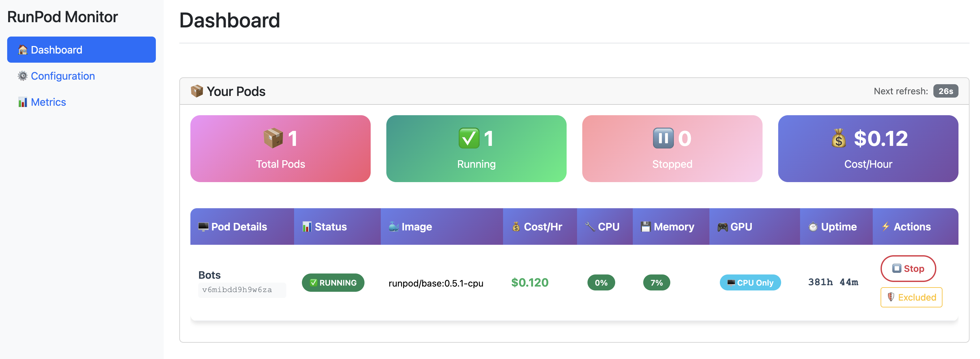
Task: Click the package icon next to Your Pods
Action: 197,91
